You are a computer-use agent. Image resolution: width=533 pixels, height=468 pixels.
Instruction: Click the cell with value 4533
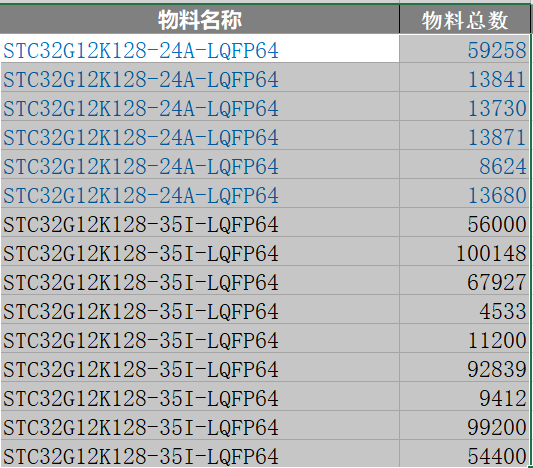pyautogui.click(x=464, y=309)
